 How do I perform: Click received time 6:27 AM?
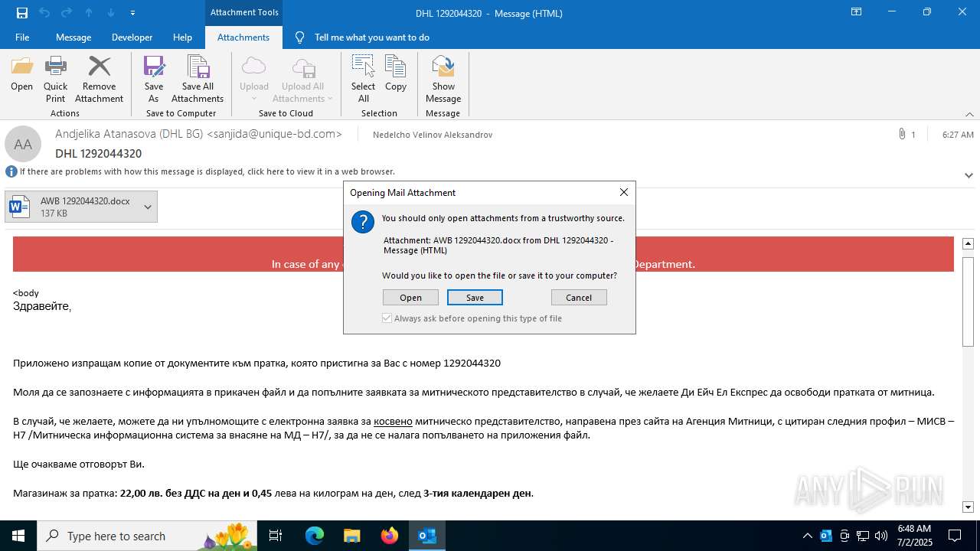click(958, 135)
